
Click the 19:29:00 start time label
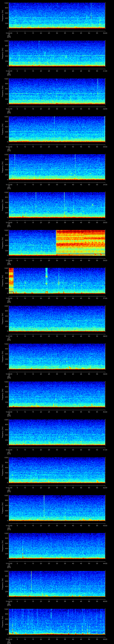click(9, 33)
